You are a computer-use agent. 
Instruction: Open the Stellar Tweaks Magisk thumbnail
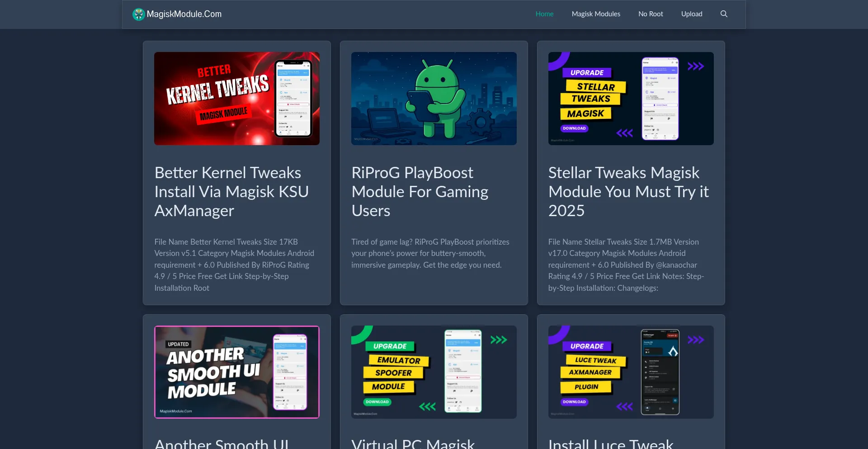click(631, 99)
